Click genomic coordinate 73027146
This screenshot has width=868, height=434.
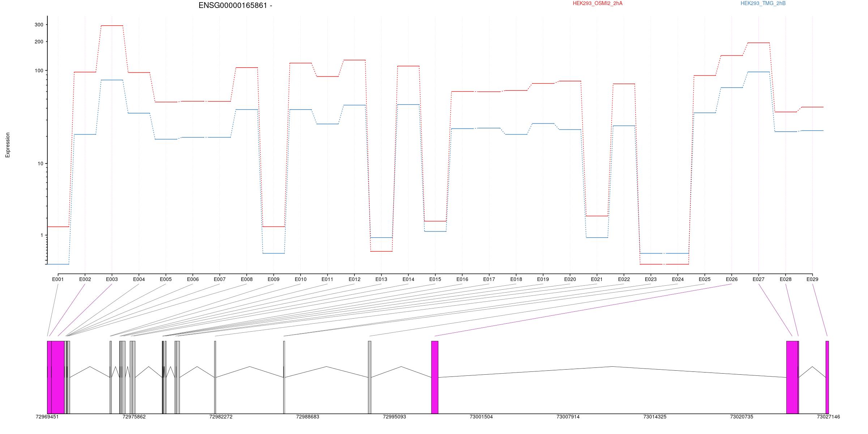click(x=829, y=417)
